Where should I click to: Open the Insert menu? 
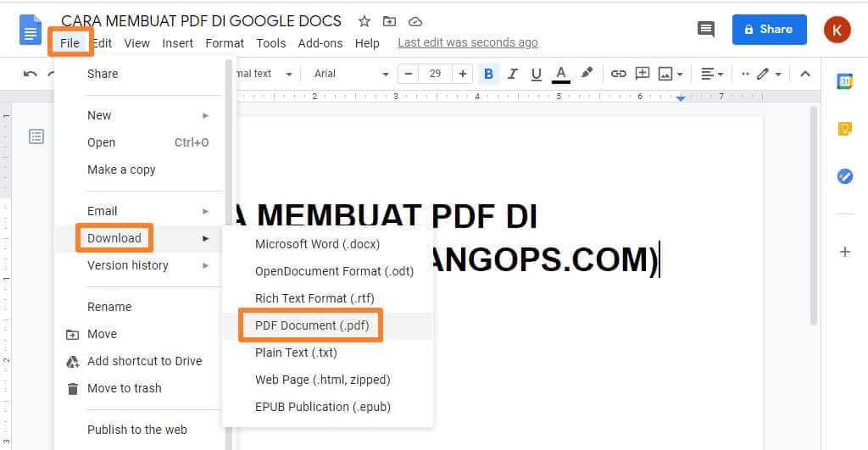(x=178, y=43)
